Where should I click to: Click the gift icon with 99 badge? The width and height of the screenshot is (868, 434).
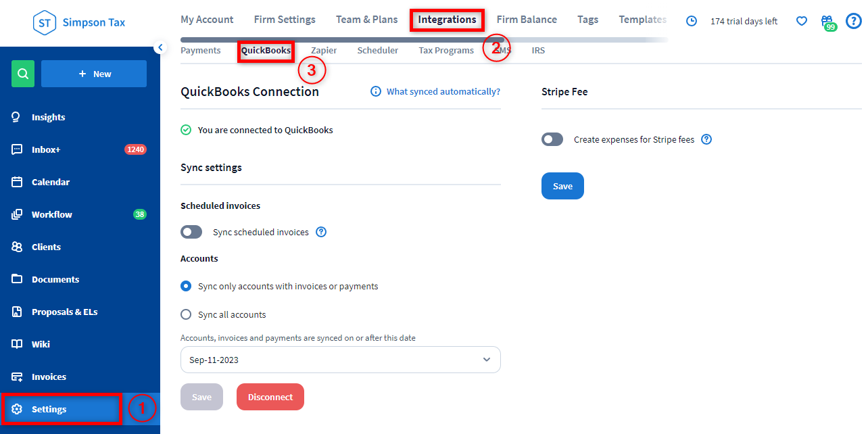click(x=827, y=22)
